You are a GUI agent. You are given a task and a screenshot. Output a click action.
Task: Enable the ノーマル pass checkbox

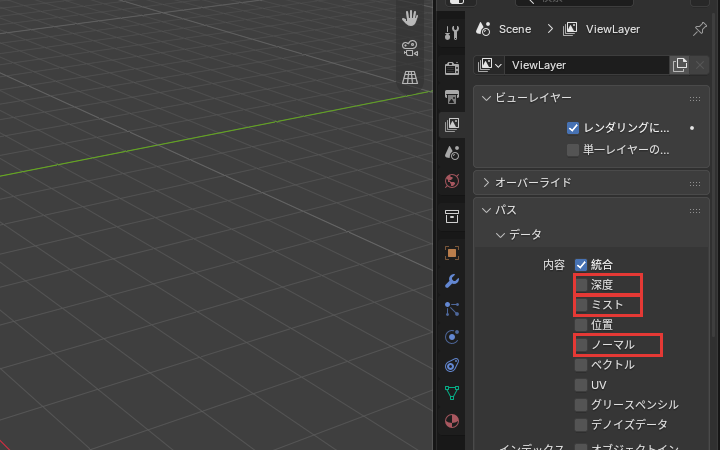tap(581, 344)
